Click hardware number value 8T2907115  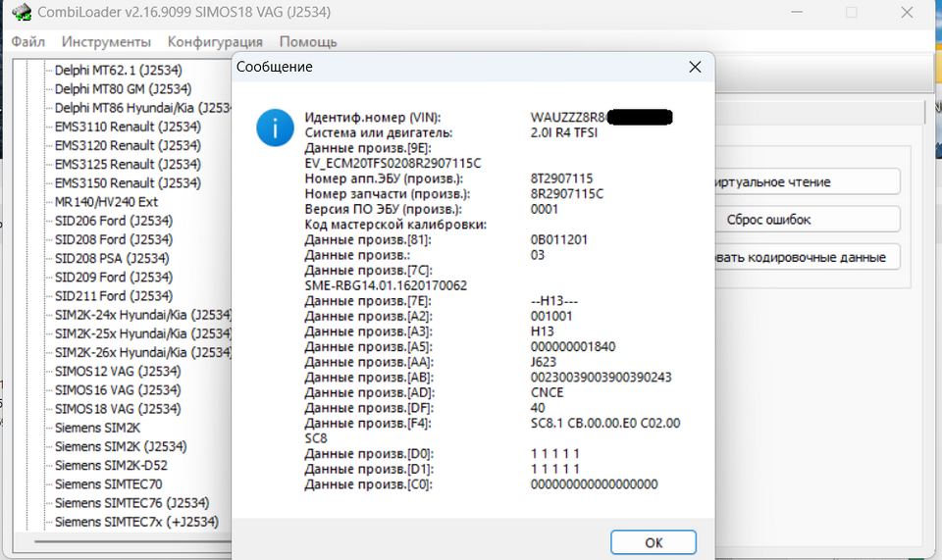point(561,178)
